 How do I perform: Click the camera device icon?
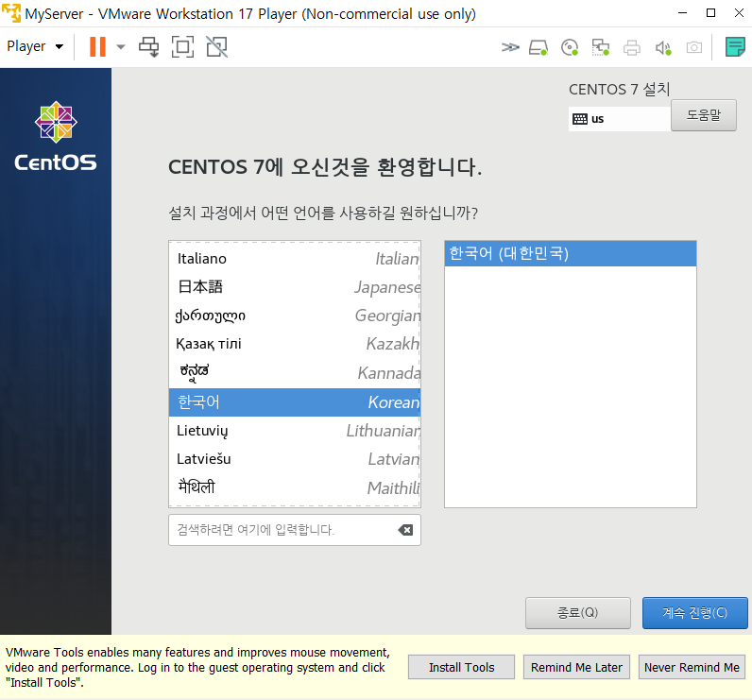point(694,47)
